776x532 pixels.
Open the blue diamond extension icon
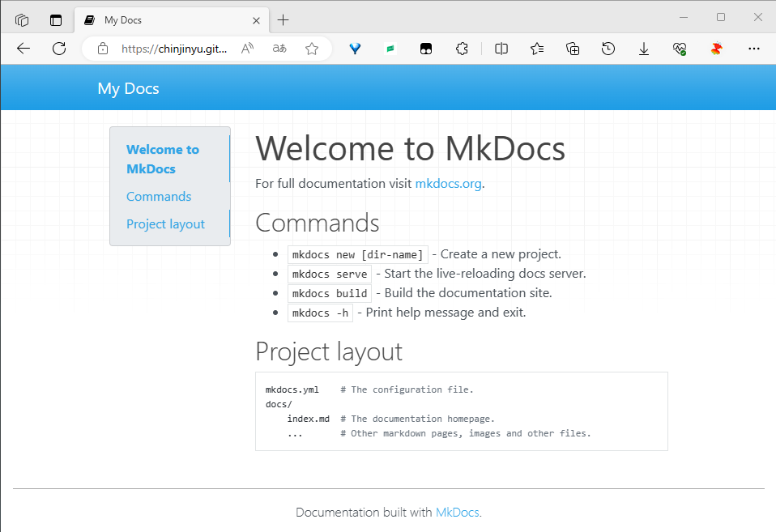click(355, 49)
